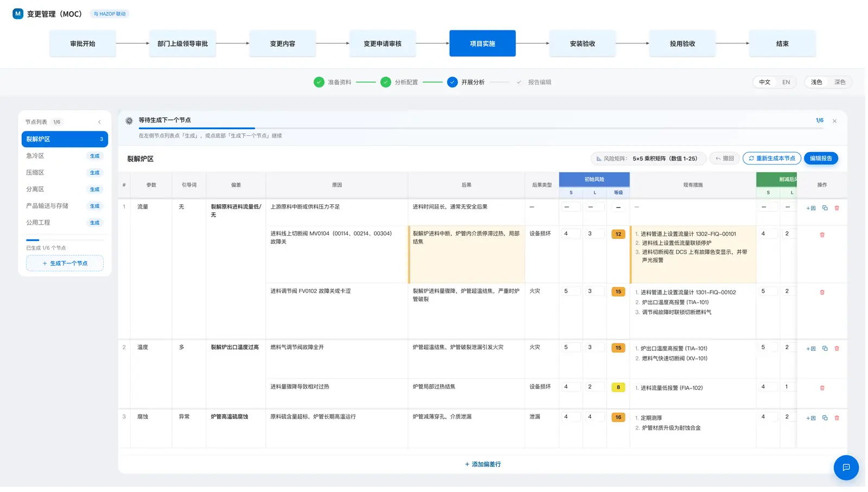The height and width of the screenshot is (492, 868).
Task: Switch the language to EN
Action: coord(786,82)
